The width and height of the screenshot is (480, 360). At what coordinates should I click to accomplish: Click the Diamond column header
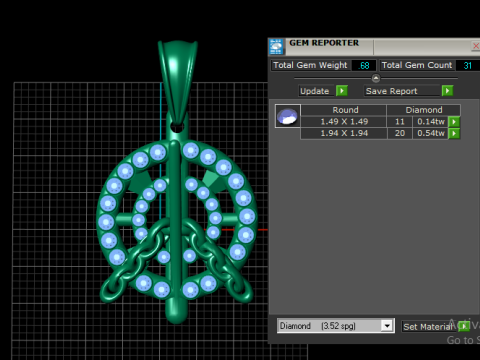point(424,110)
